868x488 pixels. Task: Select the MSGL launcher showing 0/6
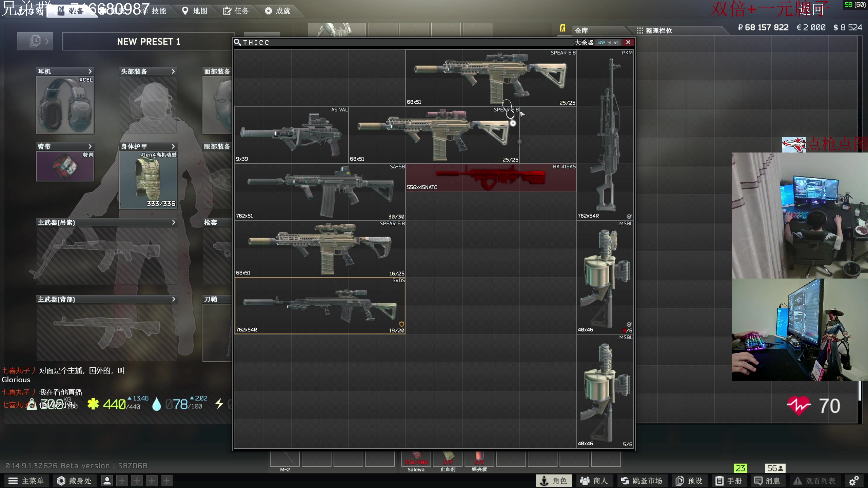605,277
